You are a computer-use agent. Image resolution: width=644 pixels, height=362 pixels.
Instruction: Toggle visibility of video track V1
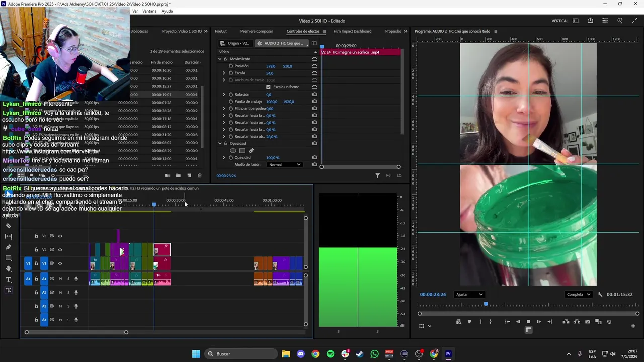click(x=60, y=263)
